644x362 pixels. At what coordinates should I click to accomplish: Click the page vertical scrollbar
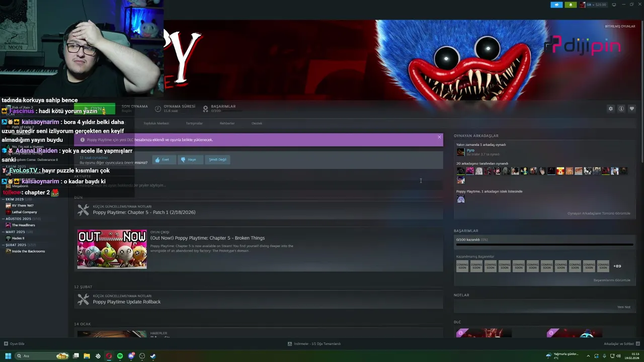point(642,90)
